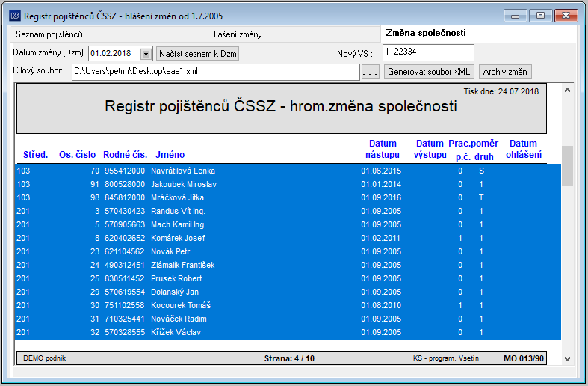Click the Prac.poměr header
Screen dimensions: 588x386
pyautogui.click(x=473, y=144)
